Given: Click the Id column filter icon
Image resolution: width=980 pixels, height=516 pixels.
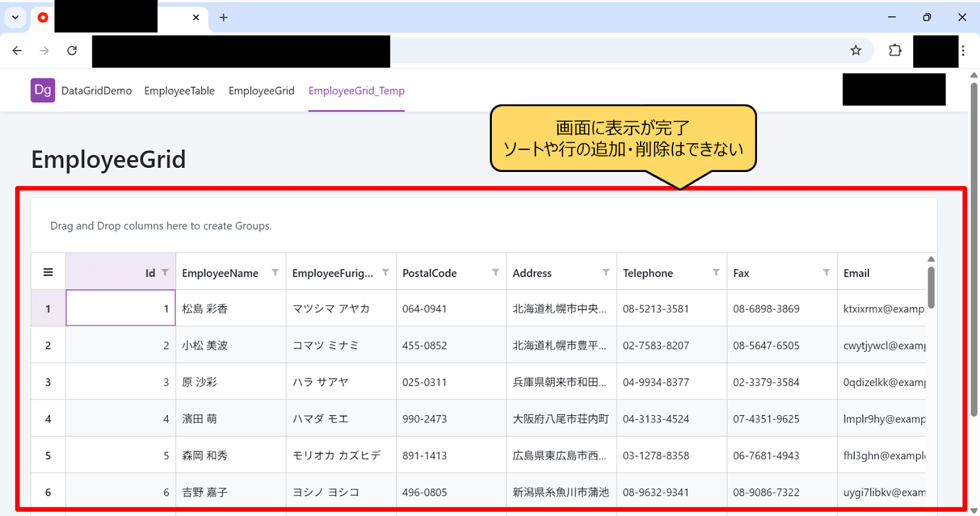Looking at the screenshot, I should 165,272.
